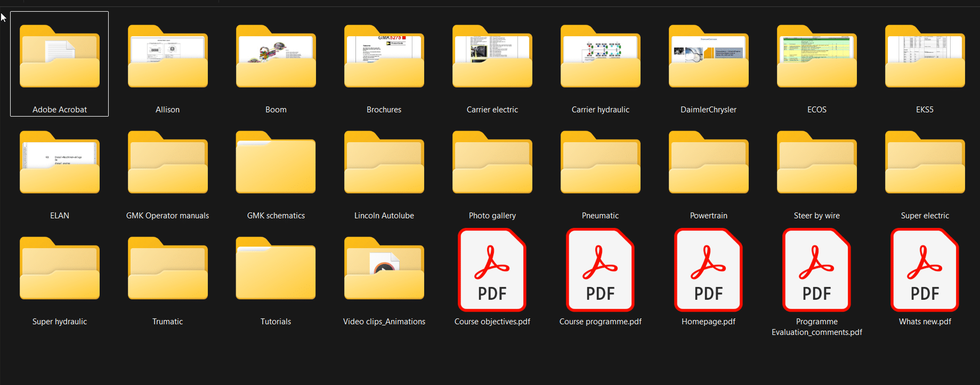Open the Super electric folder icon
This screenshot has width=980, height=385.
[x=925, y=162]
